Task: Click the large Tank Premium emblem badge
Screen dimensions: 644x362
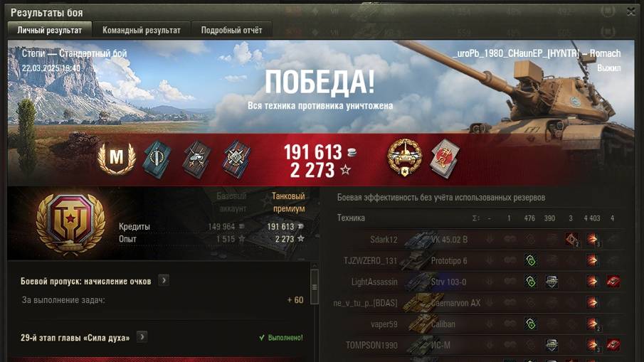Action: [70, 224]
